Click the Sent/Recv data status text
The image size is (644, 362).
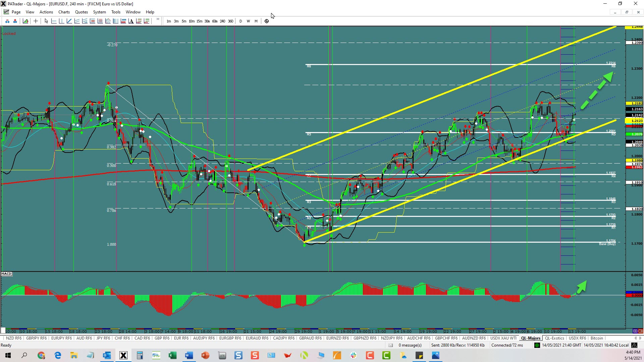click(458, 345)
